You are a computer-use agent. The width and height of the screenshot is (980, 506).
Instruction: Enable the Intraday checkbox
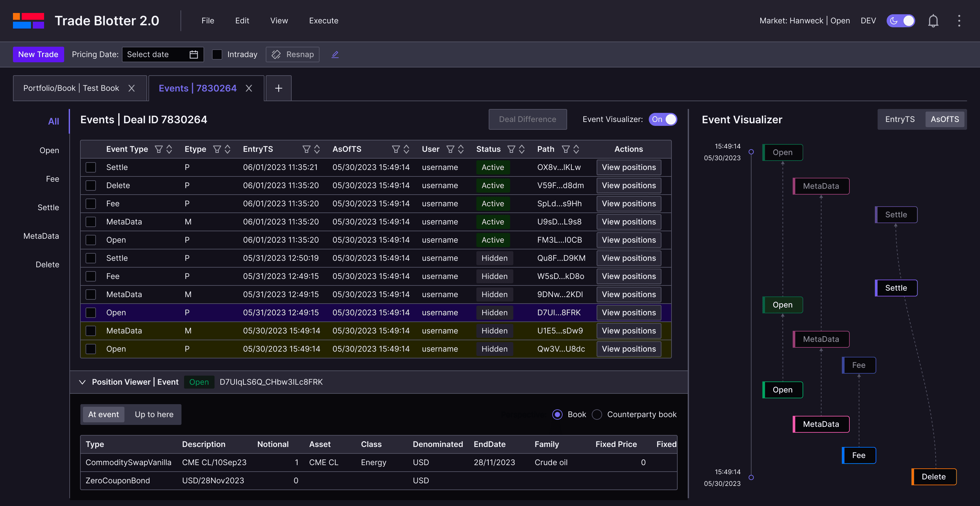click(x=217, y=54)
